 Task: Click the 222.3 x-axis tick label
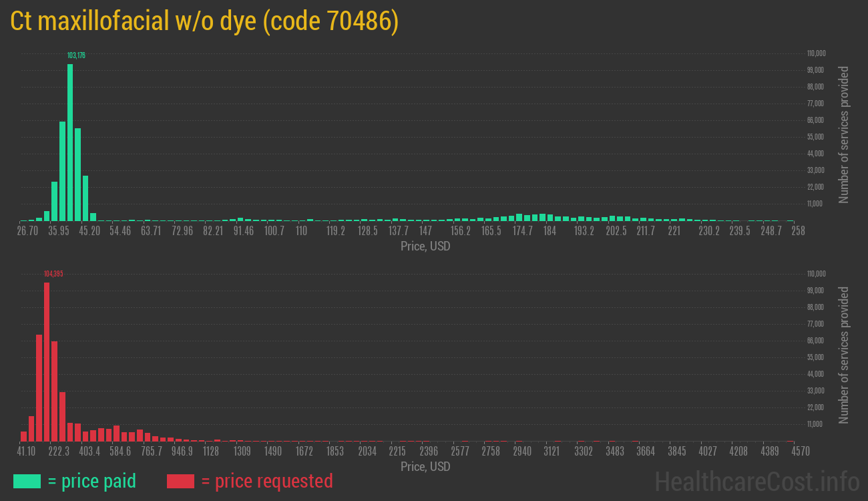(59, 452)
